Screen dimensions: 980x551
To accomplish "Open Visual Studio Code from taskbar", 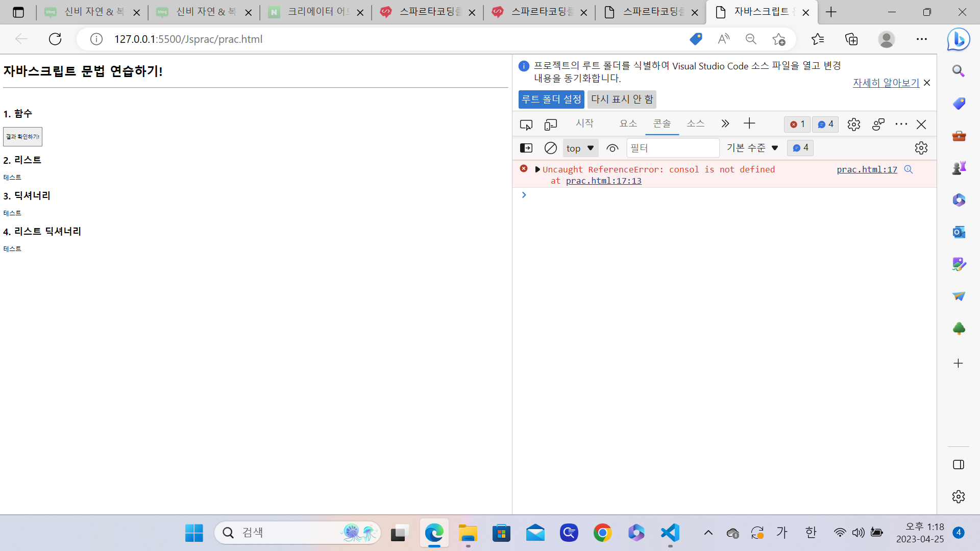I will [x=670, y=533].
